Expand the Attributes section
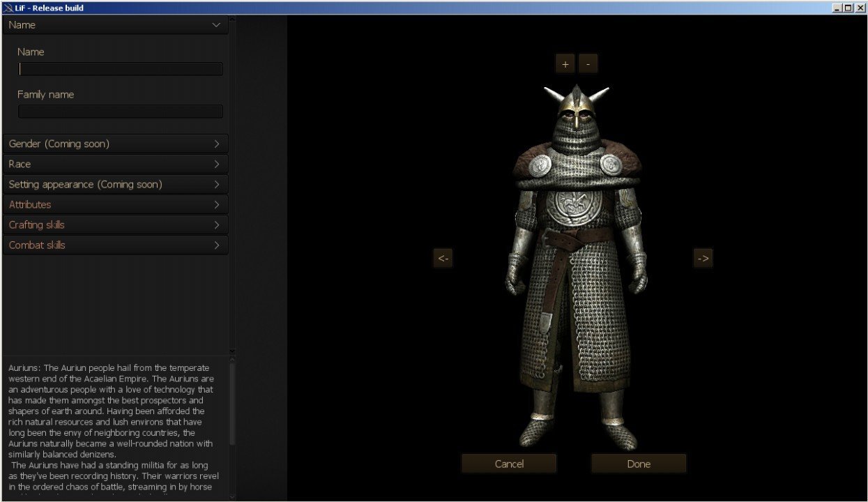868x502 pixels. [x=116, y=204]
